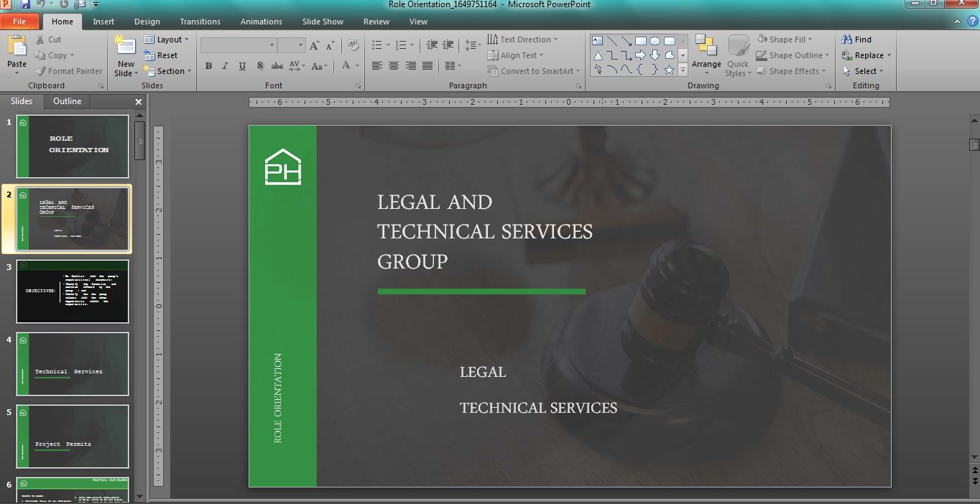Select slide 3 Objectives thumbnail
This screenshot has width=980, height=504.
(x=73, y=291)
